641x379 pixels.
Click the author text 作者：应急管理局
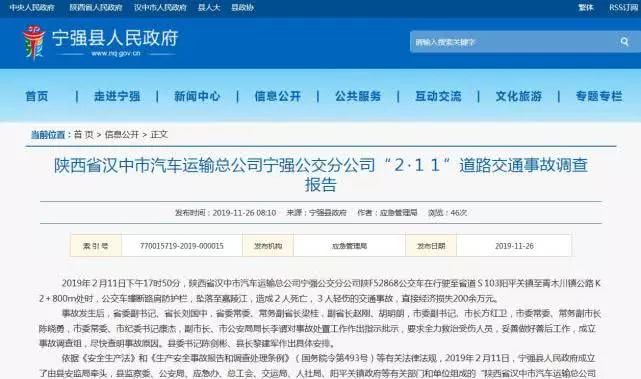click(387, 213)
